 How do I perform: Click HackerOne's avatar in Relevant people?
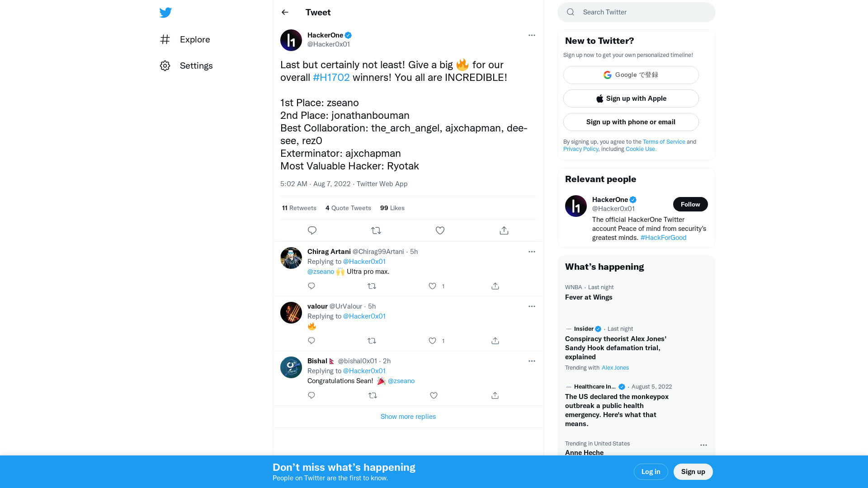pyautogui.click(x=576, y=206)
